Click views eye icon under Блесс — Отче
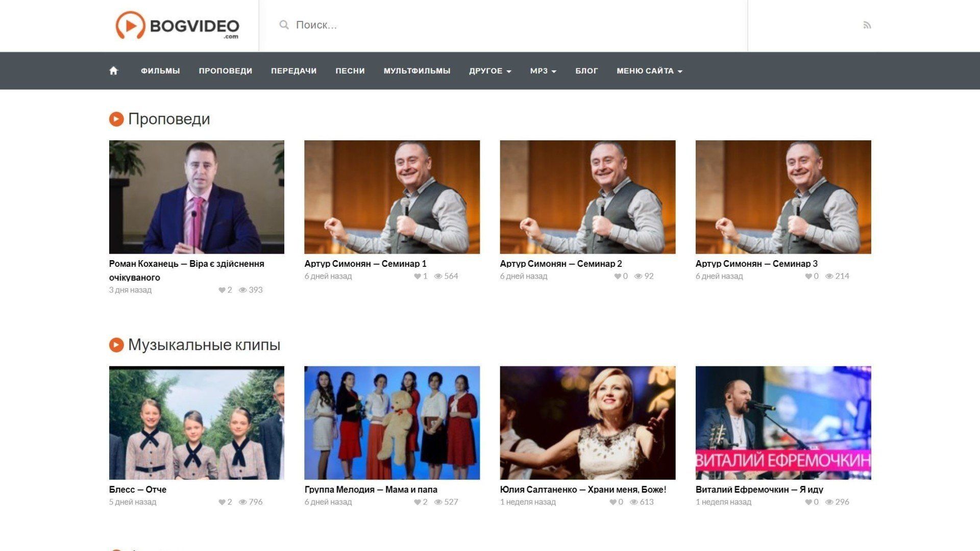The height and width of the screenshot is (551, 980). coord(243,502)
